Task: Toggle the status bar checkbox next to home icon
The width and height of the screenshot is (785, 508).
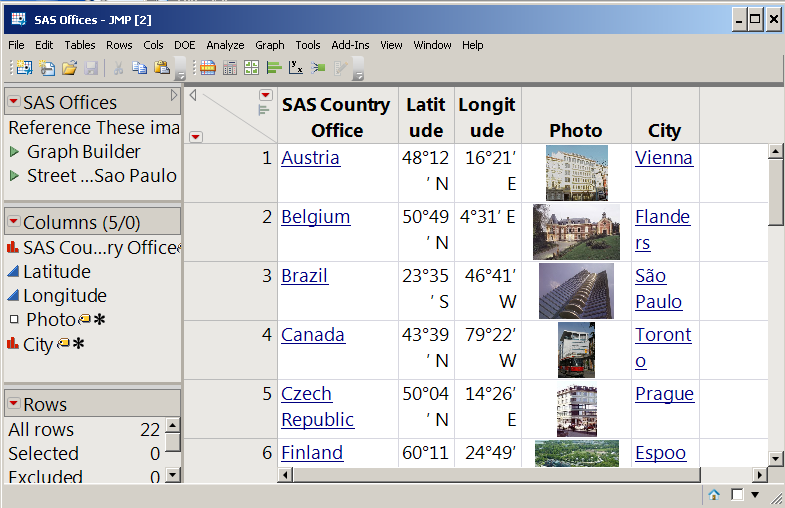Action: pos(737,494)
